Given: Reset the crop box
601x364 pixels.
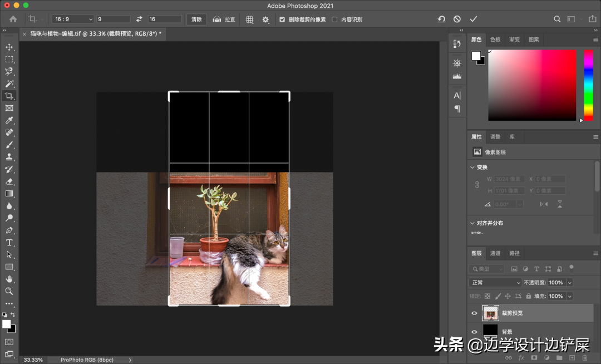Looking at the screenshot, I should 441,19.
